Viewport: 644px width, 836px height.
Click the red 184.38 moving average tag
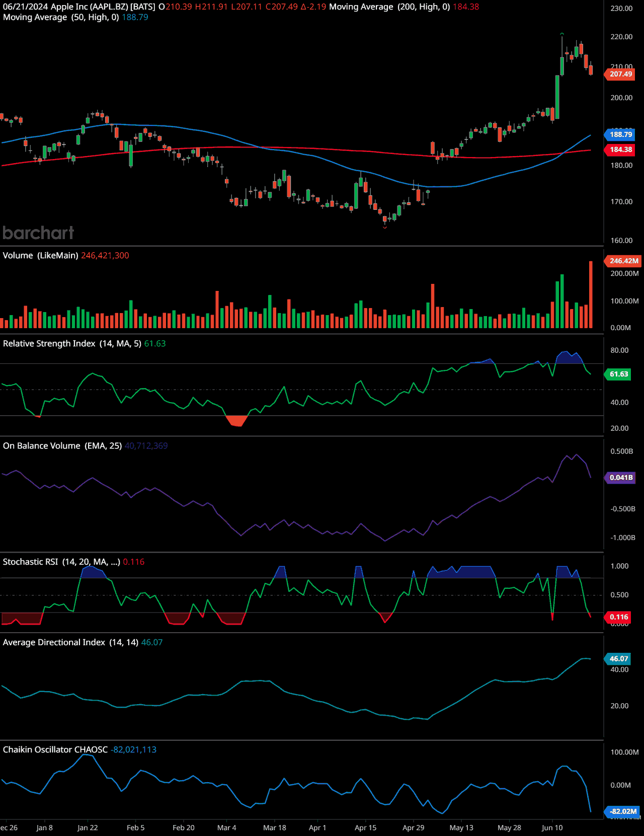620,149
